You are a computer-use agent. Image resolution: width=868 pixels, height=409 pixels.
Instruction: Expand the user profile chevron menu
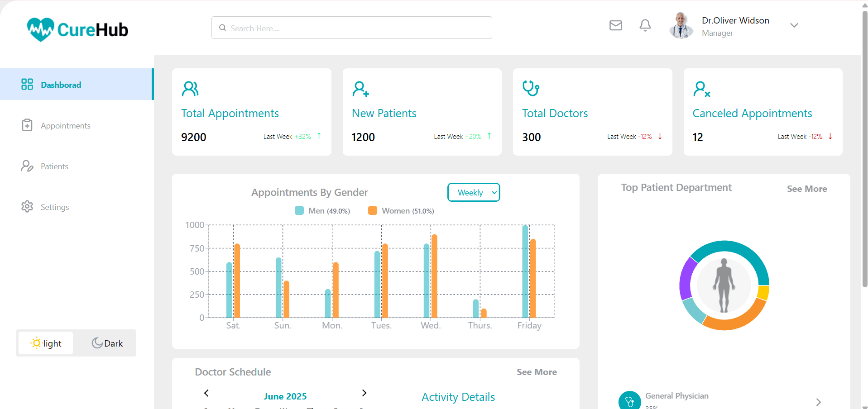[x=794, y=25]
